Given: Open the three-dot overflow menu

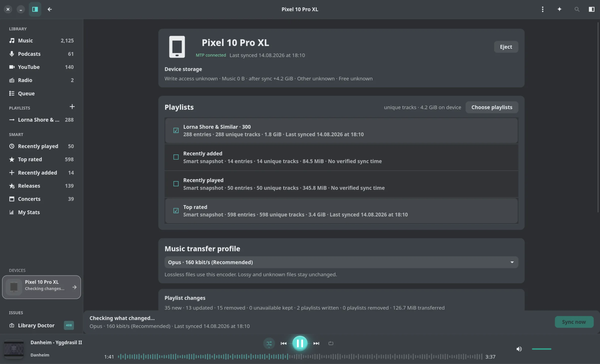Looking at the screenshot, I should (542, 9).
